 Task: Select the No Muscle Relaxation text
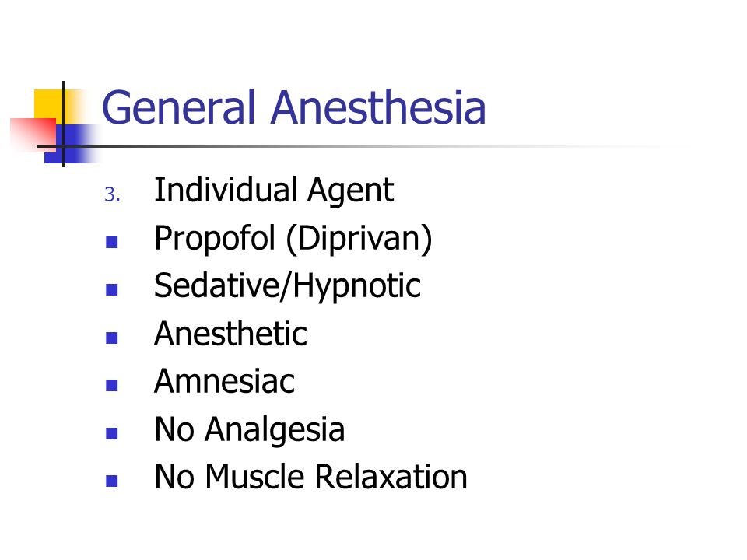(310, 476)
